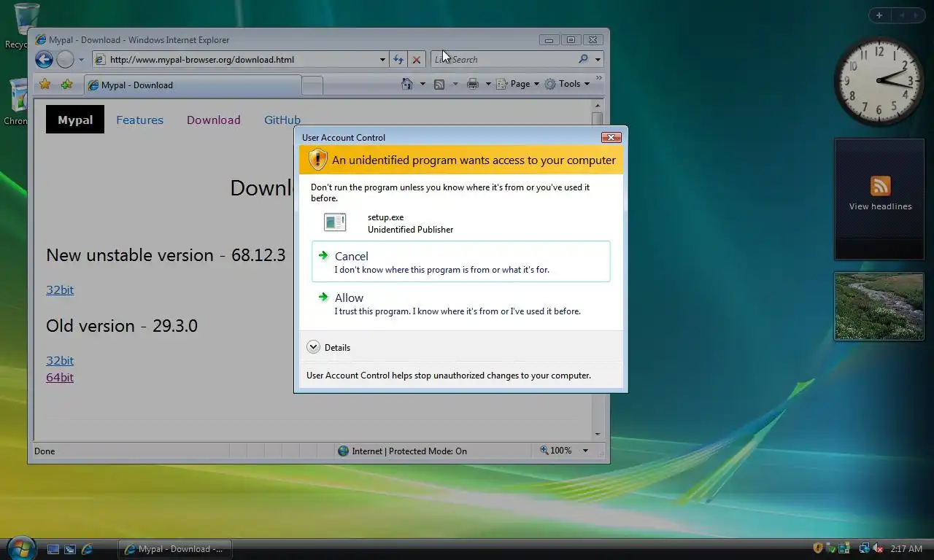Select the Mypal - Download tab
934x560 pixels.
click(x=192, y=85)
